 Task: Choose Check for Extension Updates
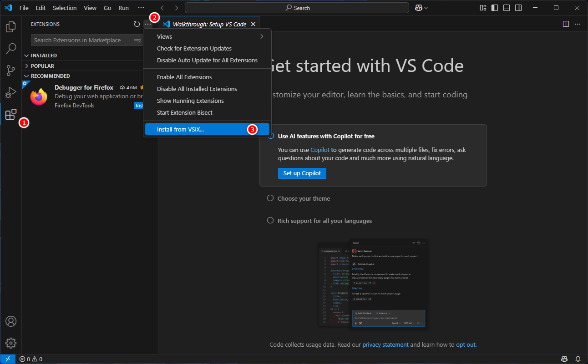point(207,48)
